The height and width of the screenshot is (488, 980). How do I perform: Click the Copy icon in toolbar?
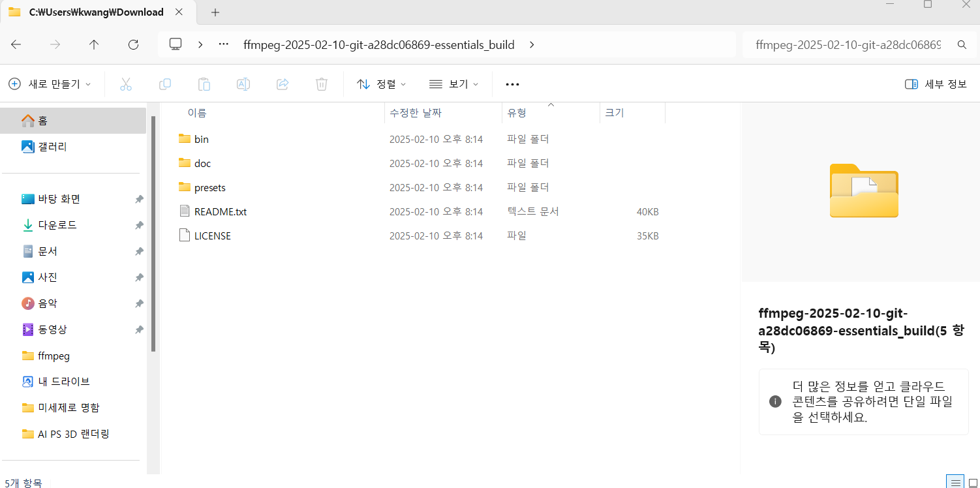(x=165, y=84)
